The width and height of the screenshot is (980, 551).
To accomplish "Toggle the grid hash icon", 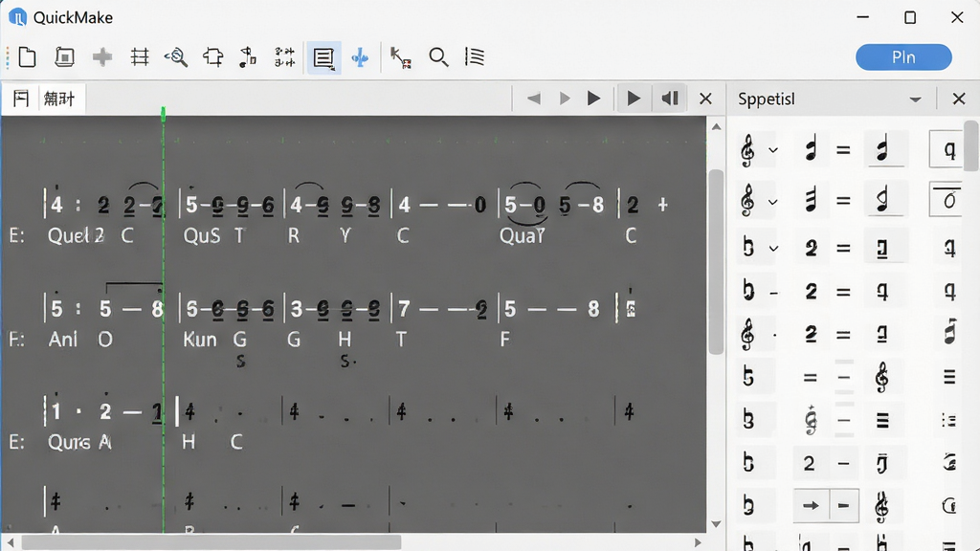I will [x=140, y=57].
